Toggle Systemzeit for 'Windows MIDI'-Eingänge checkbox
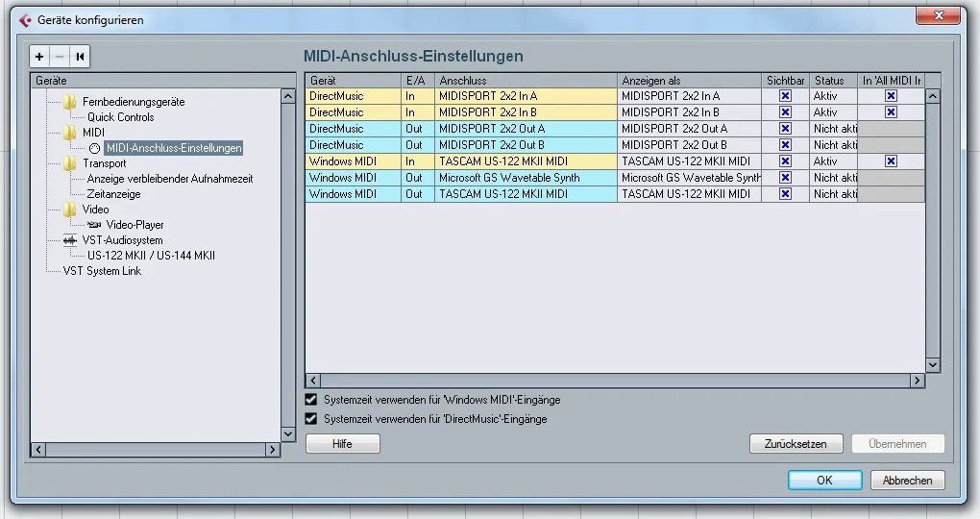This screenshot has width=980, height=519. [x=310, y=400]
